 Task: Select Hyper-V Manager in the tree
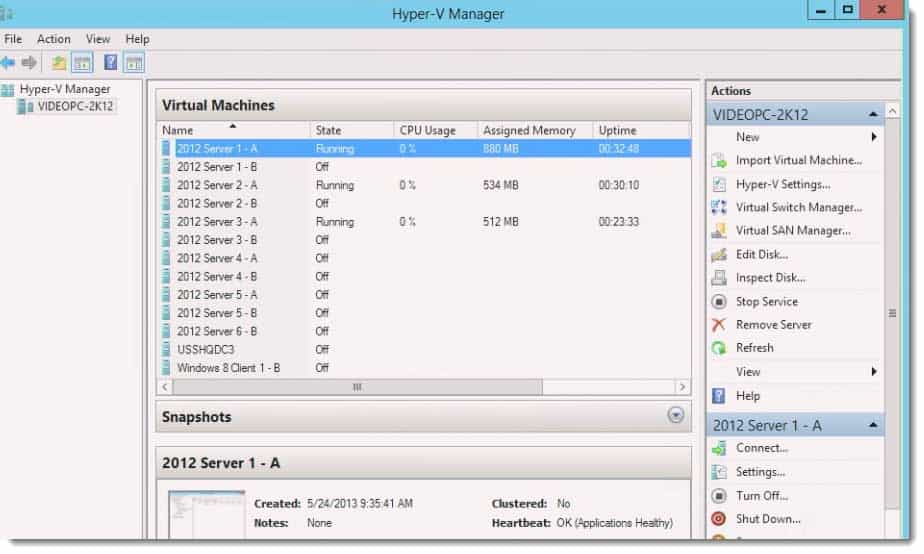click(x=65, y=89)
